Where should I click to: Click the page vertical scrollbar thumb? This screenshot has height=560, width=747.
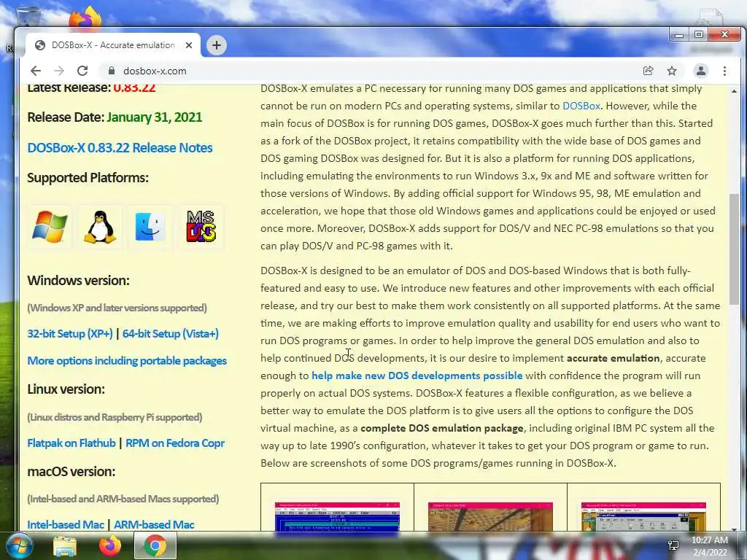point(734,249)
